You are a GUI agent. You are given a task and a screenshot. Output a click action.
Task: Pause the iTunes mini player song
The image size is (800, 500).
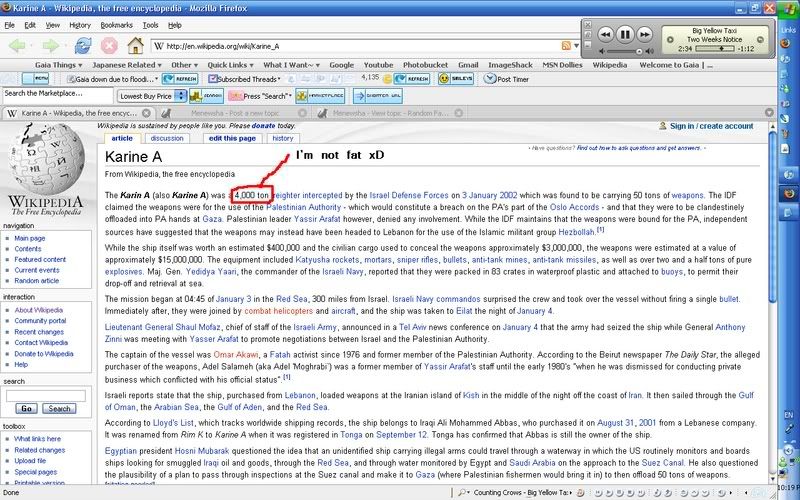(626, 34)
